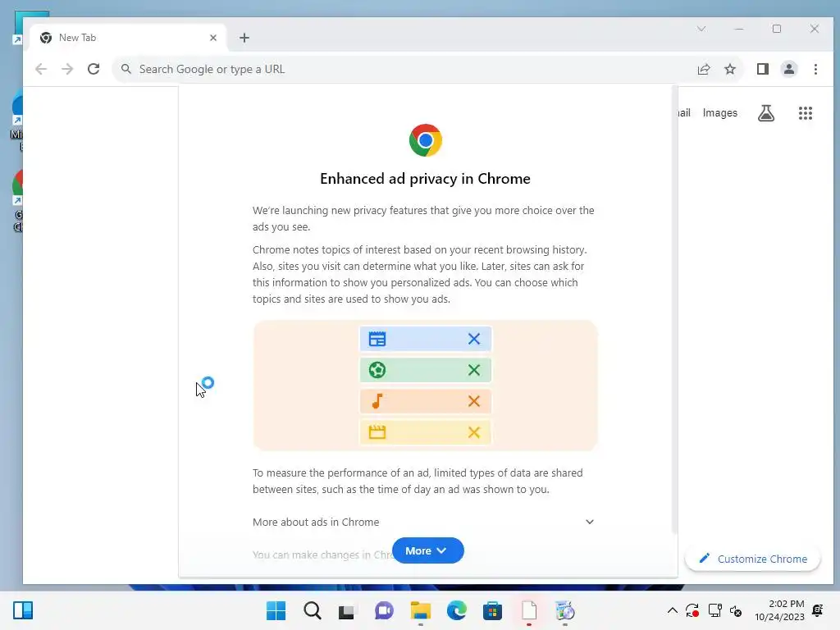Dismiss the orange music topic card X
Image resolution: width=840 pixels, height=630 pixels.
[473, 401]
